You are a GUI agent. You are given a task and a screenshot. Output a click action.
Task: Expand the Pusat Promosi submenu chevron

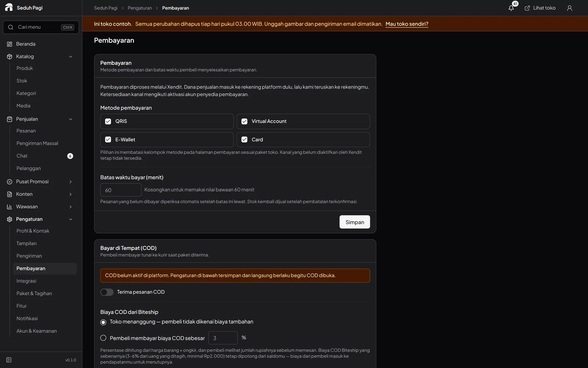pos(71,182)
